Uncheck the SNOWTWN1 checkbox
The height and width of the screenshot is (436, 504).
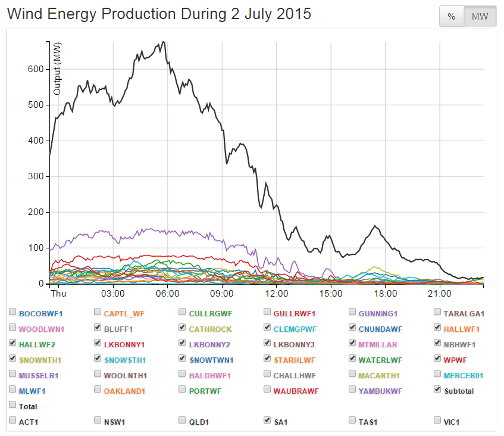[x=183, y=359]
